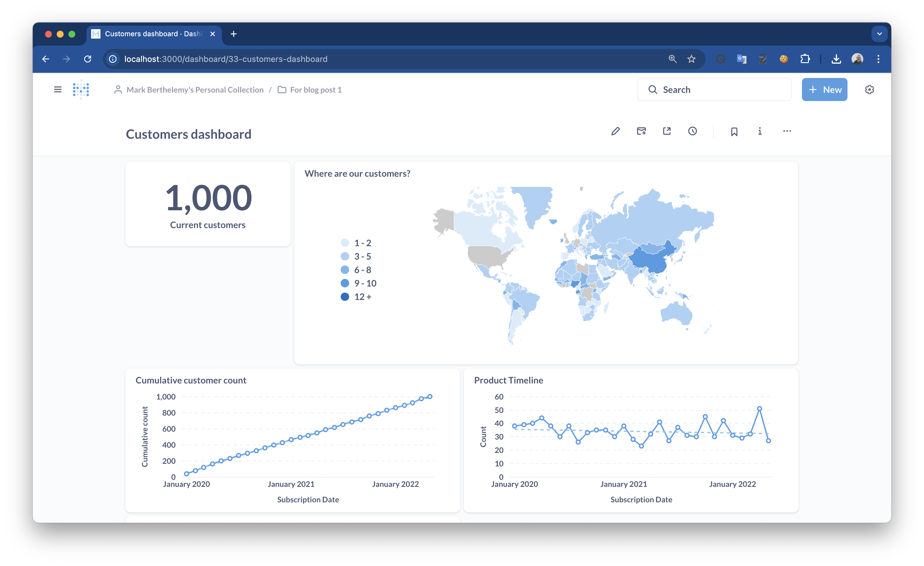Open Chrome three-dot menu
This screenshot has height=566, width=924.
pyautogui.click(x=878, y=59)
